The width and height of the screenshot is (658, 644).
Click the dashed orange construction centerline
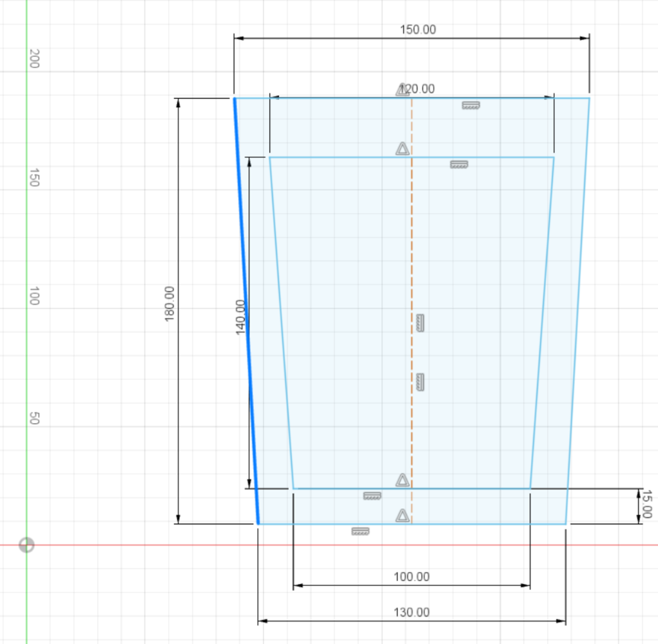coord(412,258)
